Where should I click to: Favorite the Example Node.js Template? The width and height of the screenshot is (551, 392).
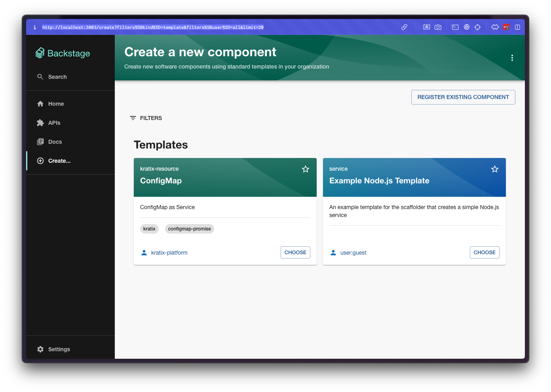click(495, 169)
